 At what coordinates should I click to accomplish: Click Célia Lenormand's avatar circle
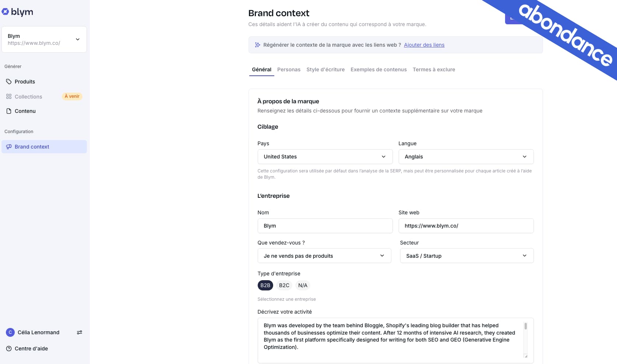(x=10, y=332)
